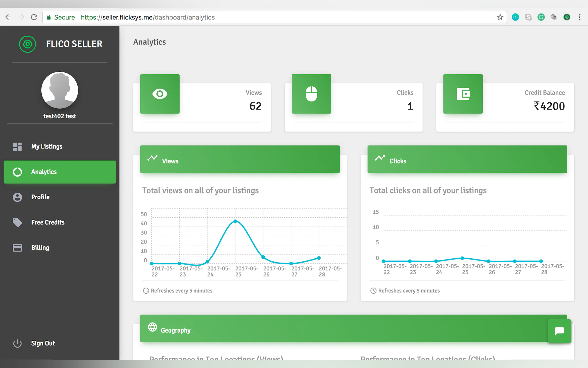Open the Chrome three-dot menu
The image size is (588, 368).
[x=579, y=17]
